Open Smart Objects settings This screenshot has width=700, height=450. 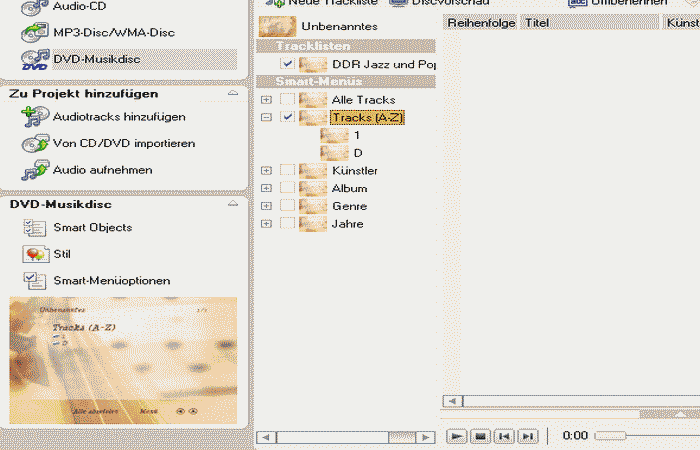(x=36, y=228)
